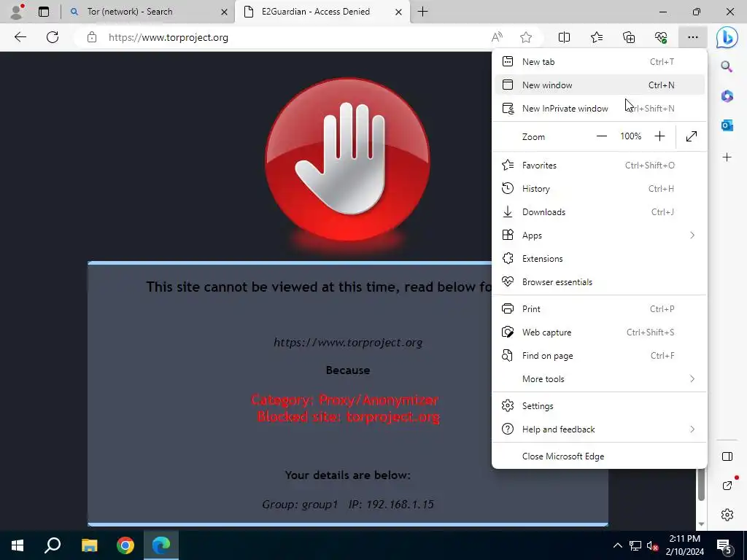Image resolution: width=747 pixels, height=560 pixels.
Task: Add sidebar app with plus icon
Action: click(x=727, y=157)
